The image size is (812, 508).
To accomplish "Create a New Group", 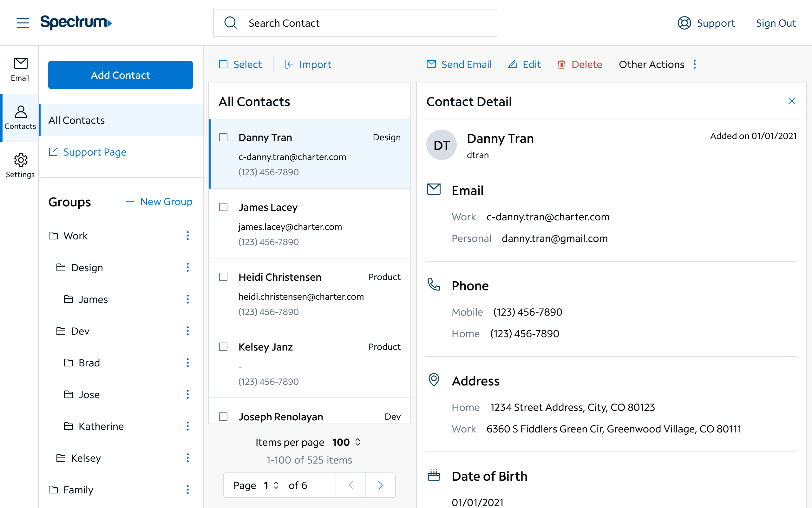I will 159,202.
